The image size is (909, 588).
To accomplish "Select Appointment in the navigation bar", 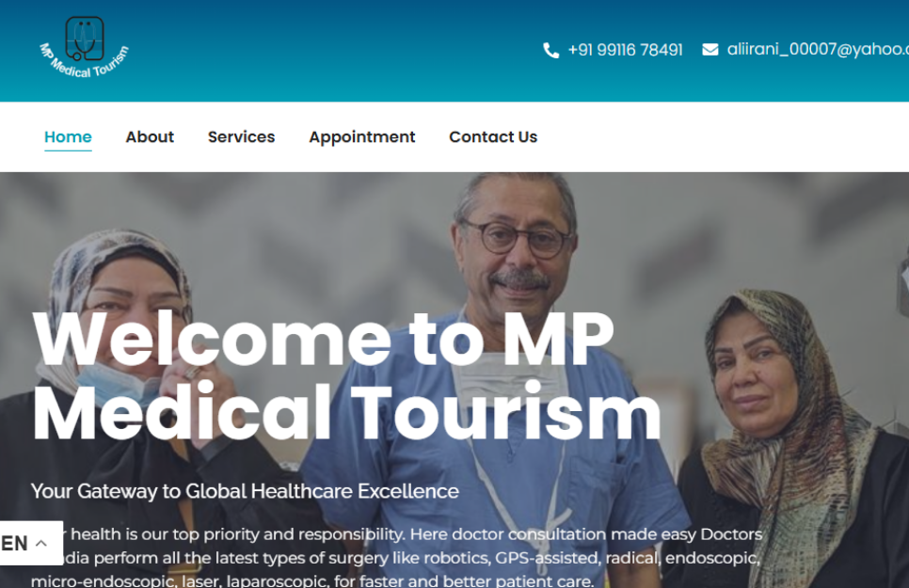I will click(361, 137).
